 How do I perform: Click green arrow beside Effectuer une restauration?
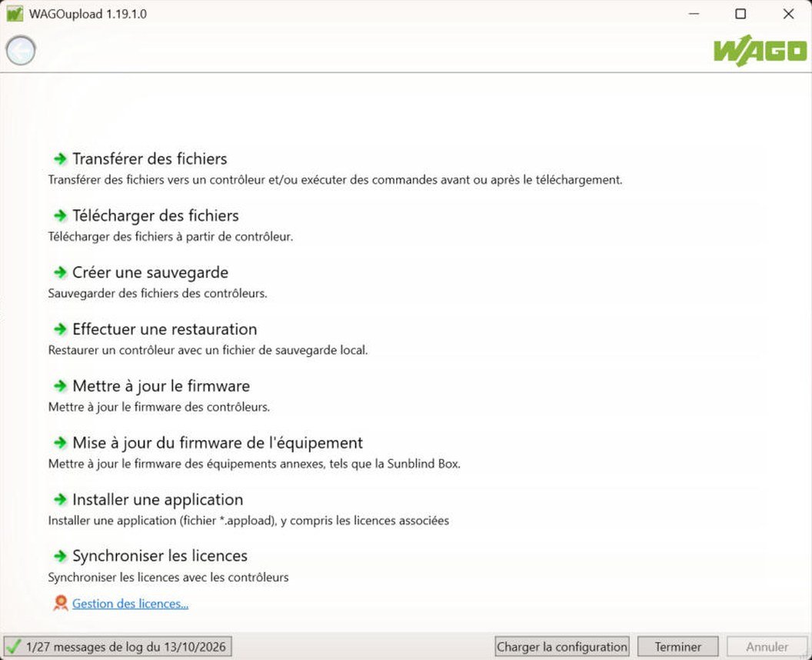point(61,329)
